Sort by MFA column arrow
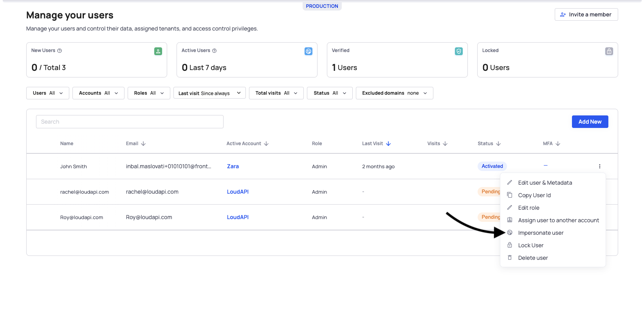Image resolution: width=644 pixels, height=322 pixels. tap(558, 144)
